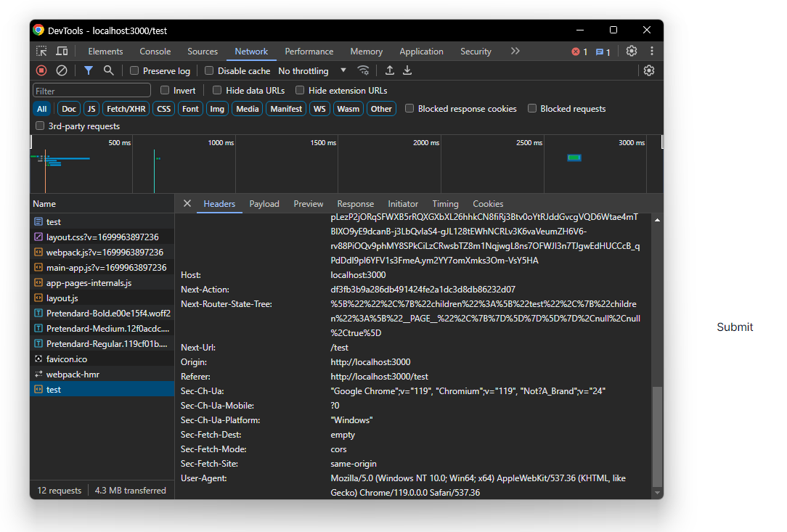Select the All filter chip
787x532 pixels.
coord(42,109)
